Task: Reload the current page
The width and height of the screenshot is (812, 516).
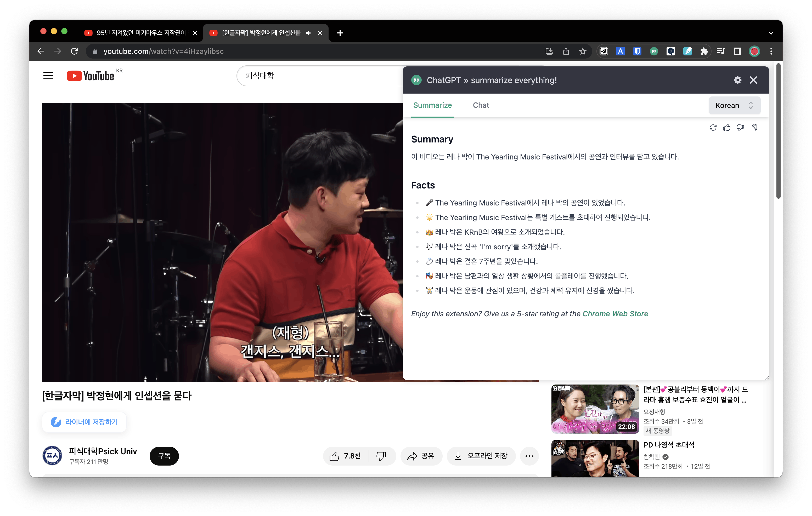Action: pyautogui.click(x=75, y=51)
